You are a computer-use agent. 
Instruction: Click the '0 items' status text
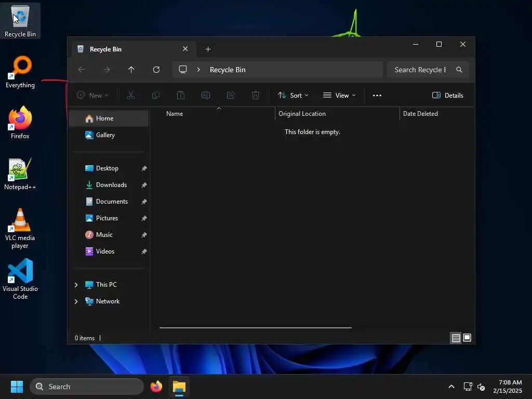(x=85, y=338)
